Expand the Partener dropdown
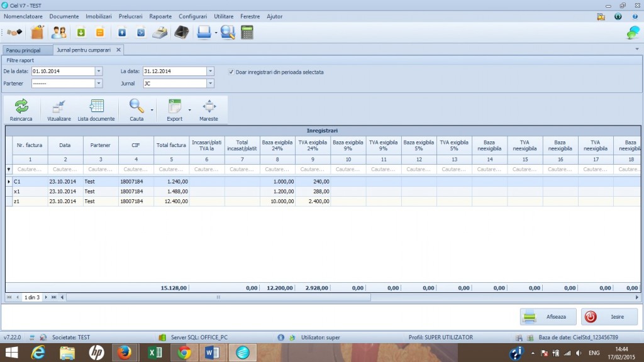Screen dimensions: 644x362 pos(99,84)
